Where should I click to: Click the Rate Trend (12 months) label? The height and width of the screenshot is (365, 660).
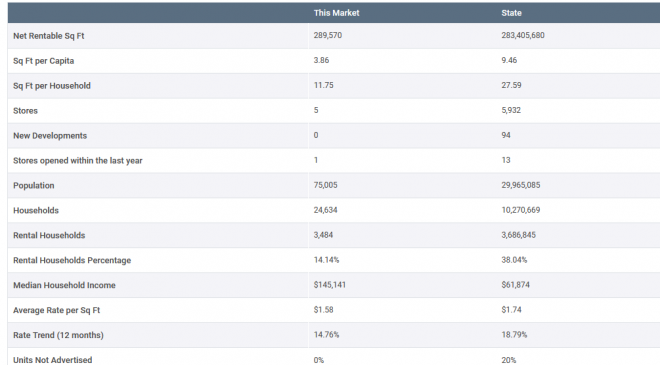[58, 335]
